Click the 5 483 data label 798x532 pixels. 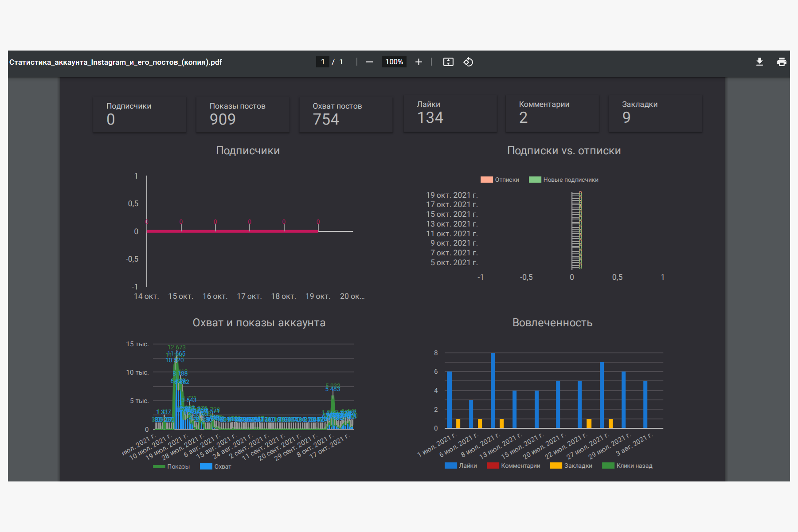(x=332, y=389)
